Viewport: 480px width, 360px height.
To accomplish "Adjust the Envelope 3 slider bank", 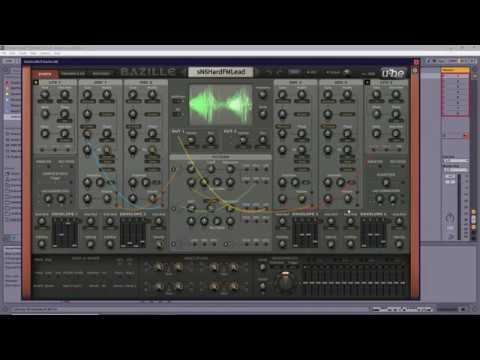I will coord(305,232).
